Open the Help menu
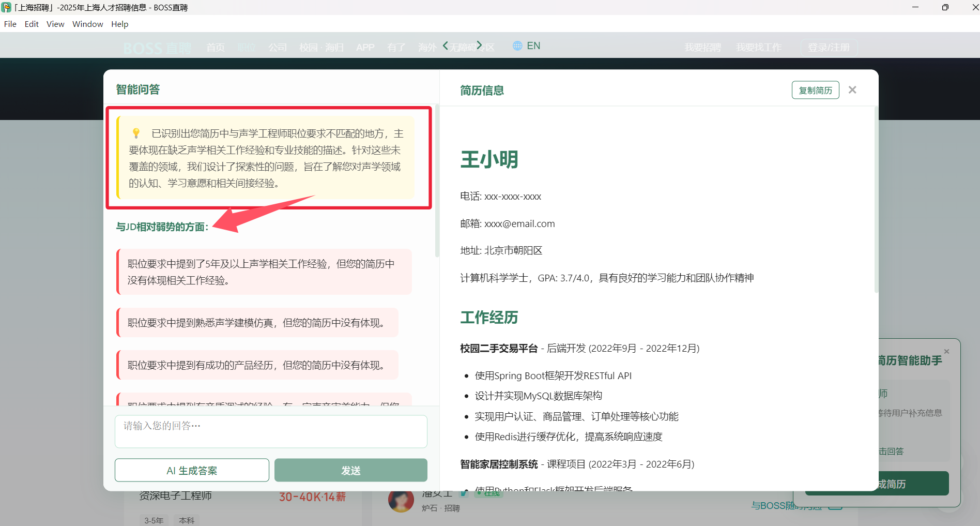Viewport: 980px width, 526px height. tap(120, 24)
